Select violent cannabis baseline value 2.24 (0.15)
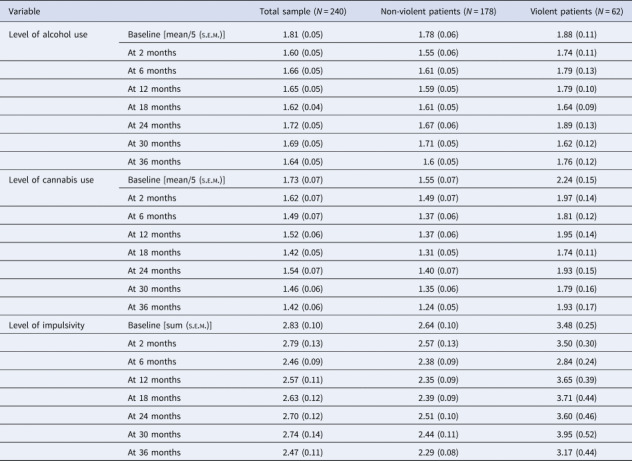The height and width of the screenshot is (461, 632). pyautogui.click(x=577, y=180)
